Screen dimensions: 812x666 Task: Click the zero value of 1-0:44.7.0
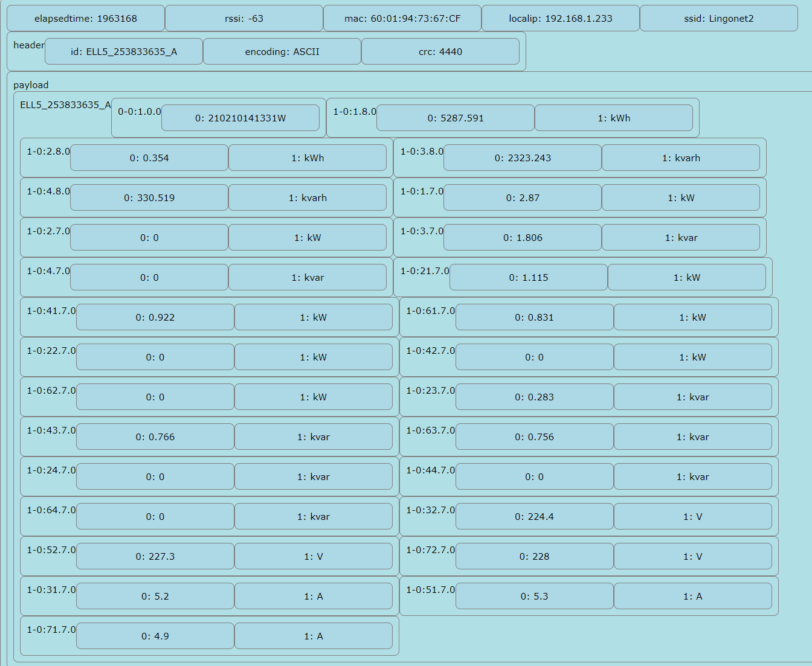tap(535, 476)
